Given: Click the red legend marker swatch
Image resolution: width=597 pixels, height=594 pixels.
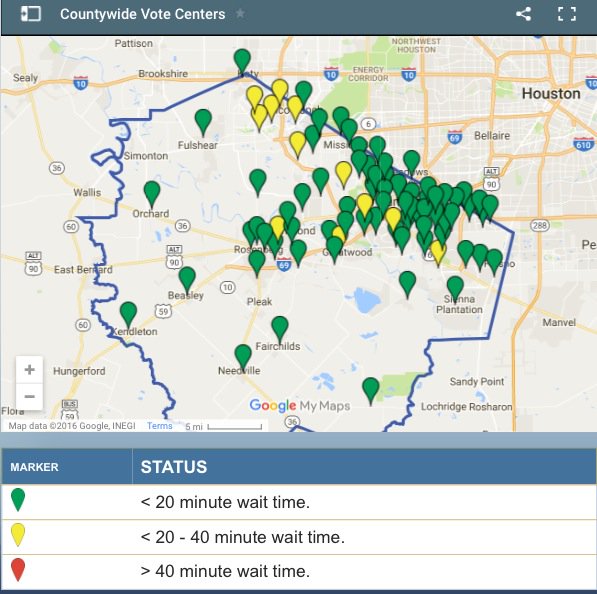Looking at the screenshot, I should click(18, 570).
